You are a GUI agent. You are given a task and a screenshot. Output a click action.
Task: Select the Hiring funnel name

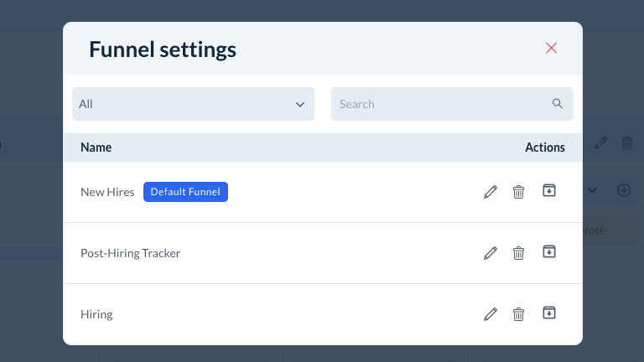(x=96, y=314)
